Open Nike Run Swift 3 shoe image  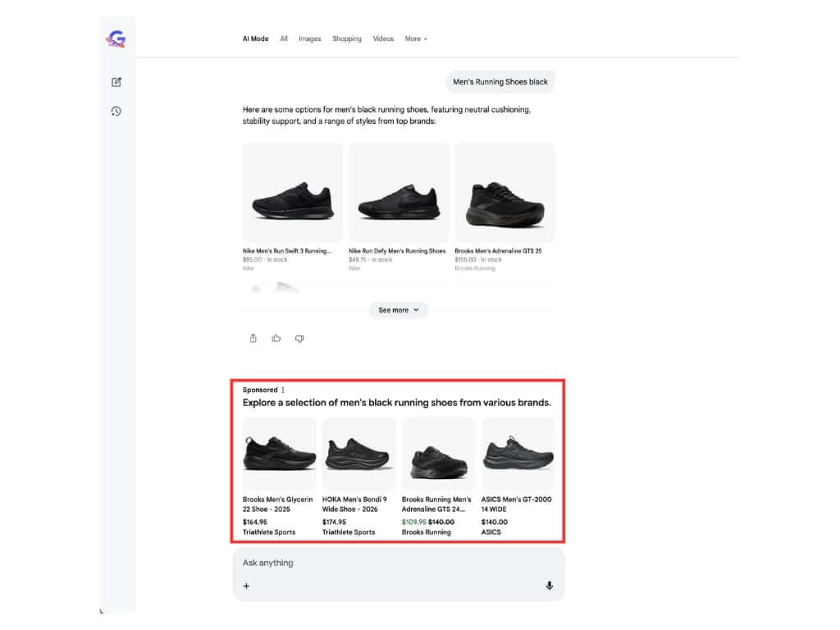pos(293,192)
